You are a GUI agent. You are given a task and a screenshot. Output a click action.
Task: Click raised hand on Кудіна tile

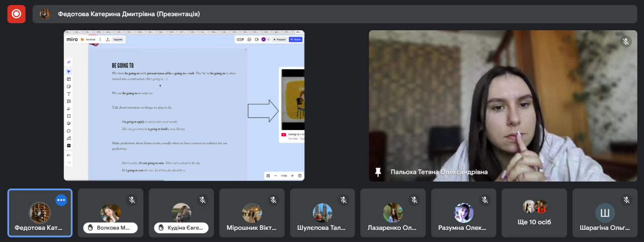click(x=162, y=228)
